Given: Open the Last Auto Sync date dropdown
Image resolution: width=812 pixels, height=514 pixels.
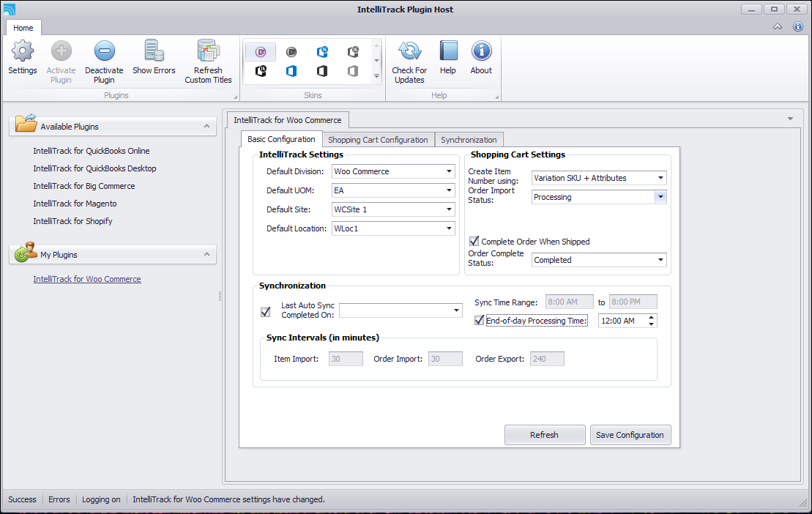Looking at the screenshot, I should [x=456, y=310].
